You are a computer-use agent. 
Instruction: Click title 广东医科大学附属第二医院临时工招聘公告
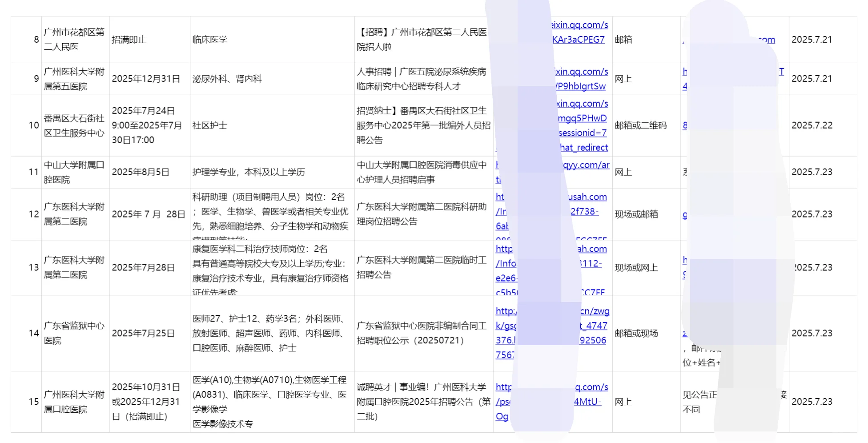422,267
